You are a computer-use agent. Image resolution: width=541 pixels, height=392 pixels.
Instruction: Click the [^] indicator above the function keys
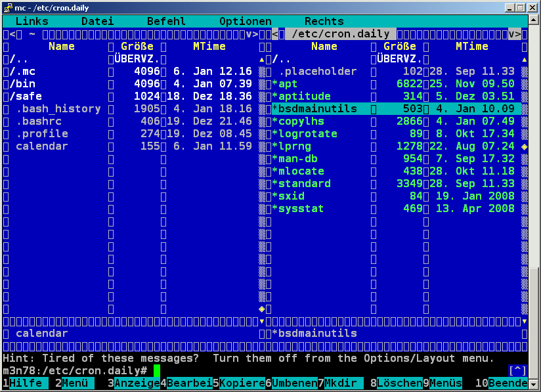(x=517, y=371)
